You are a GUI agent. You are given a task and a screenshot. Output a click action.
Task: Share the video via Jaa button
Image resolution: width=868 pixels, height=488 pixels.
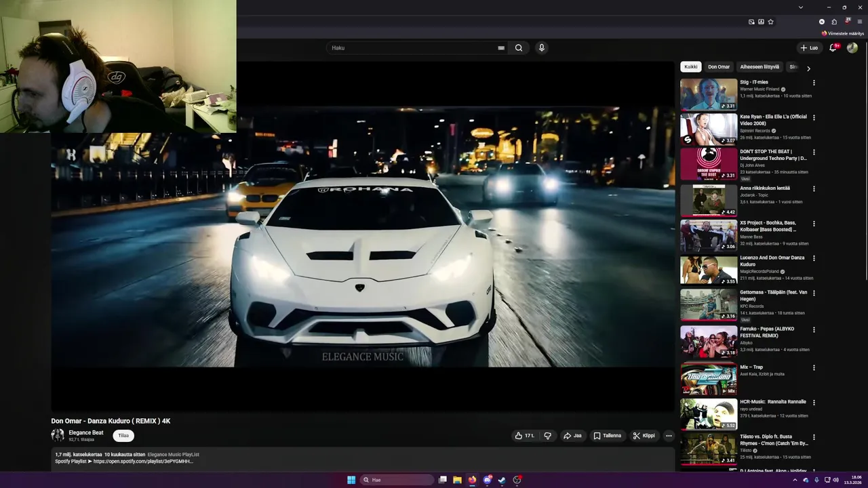pos(572,436)
